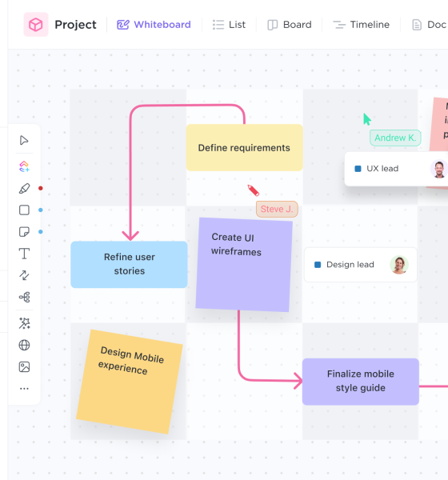Select the sticky note tool
The height and width of the screenshot is (480, 448).
[24, 232]
